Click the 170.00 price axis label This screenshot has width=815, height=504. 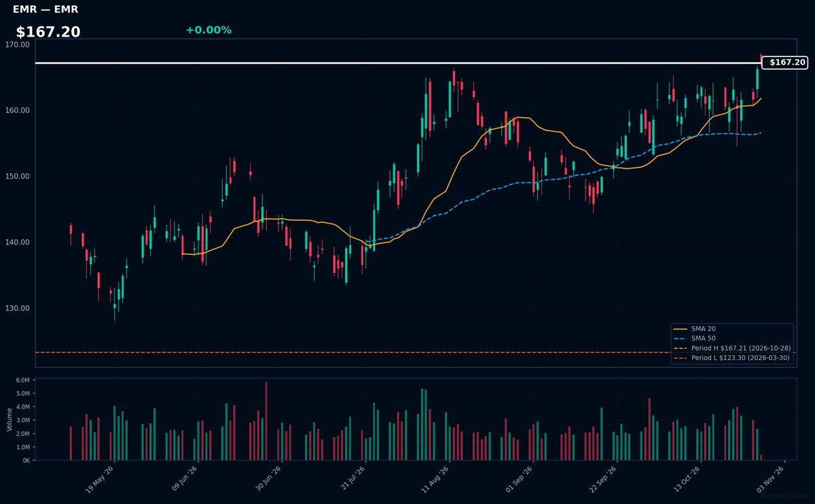18,44
